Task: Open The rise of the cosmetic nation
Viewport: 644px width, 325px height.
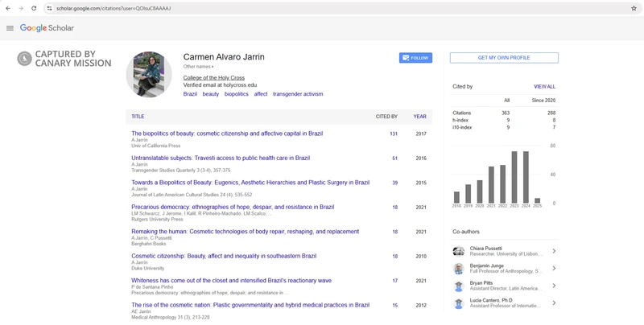Action: [250, 306]
